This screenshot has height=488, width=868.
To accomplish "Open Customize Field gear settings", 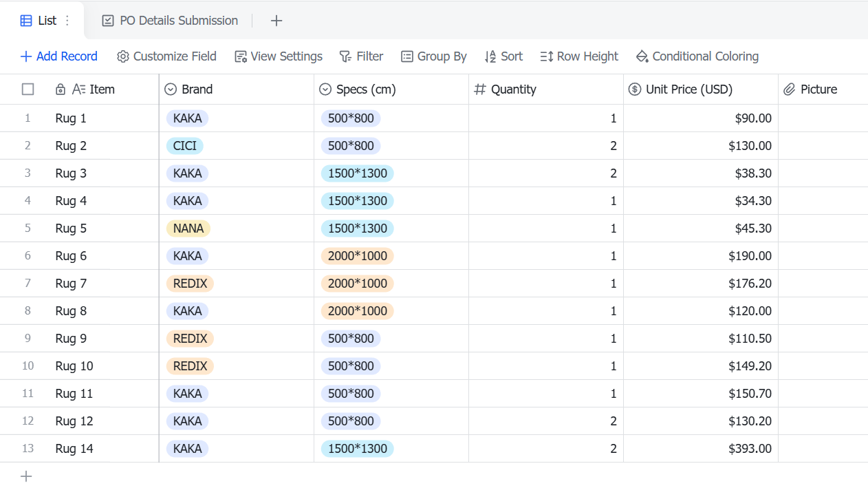I will click(x=166, y=56).
